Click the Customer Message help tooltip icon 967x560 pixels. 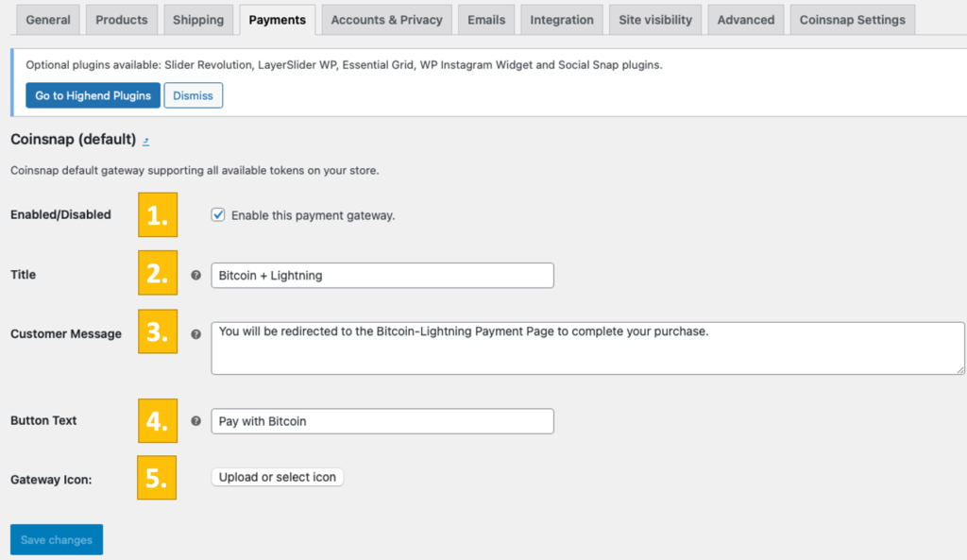195,334
